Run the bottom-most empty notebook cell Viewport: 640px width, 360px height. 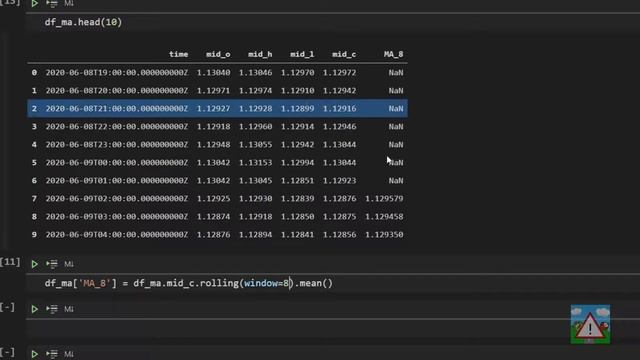click(x=35, y=354)
